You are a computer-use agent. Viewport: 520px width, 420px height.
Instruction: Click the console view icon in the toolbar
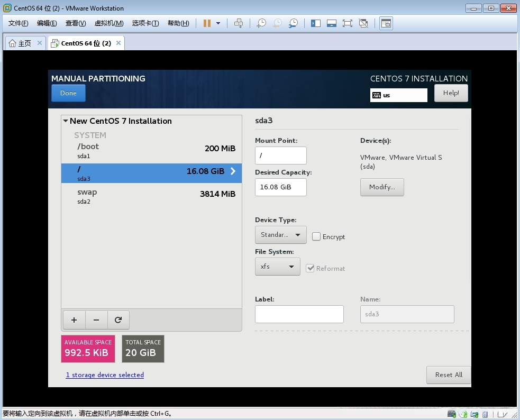point(386,23)
